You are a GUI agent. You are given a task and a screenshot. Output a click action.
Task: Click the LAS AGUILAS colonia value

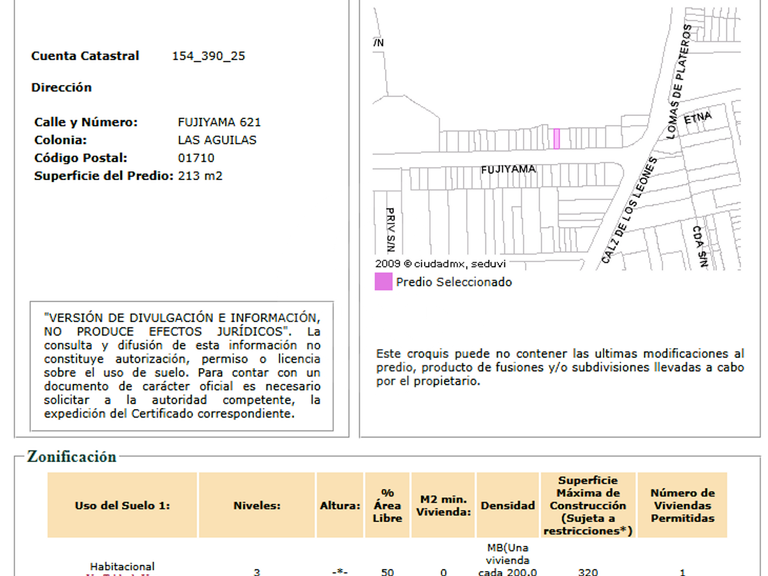coord(217,140)
